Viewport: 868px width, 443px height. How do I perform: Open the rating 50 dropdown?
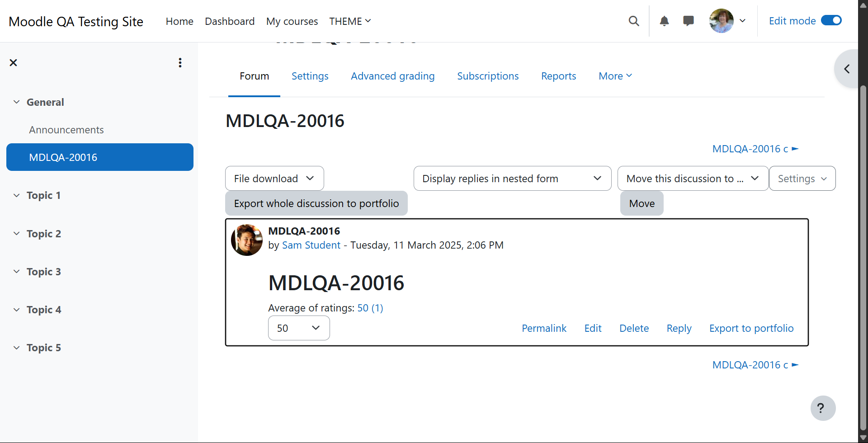299,328
